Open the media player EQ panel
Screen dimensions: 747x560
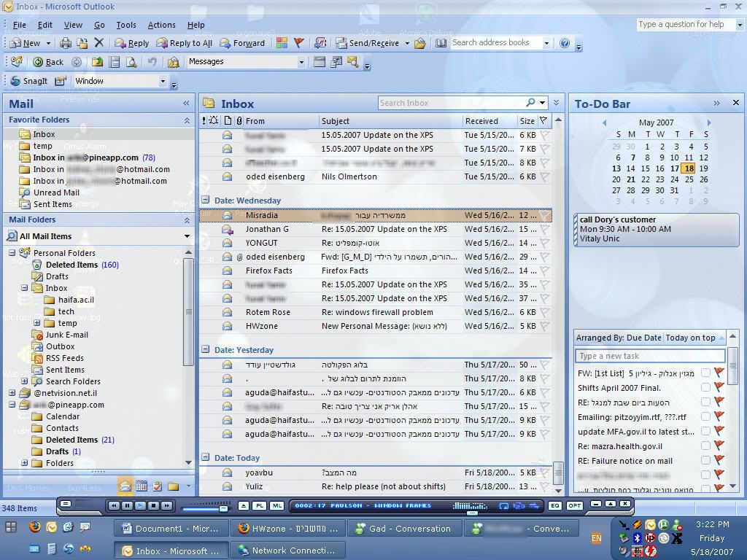pyautogui.click(x=555, y=506)
